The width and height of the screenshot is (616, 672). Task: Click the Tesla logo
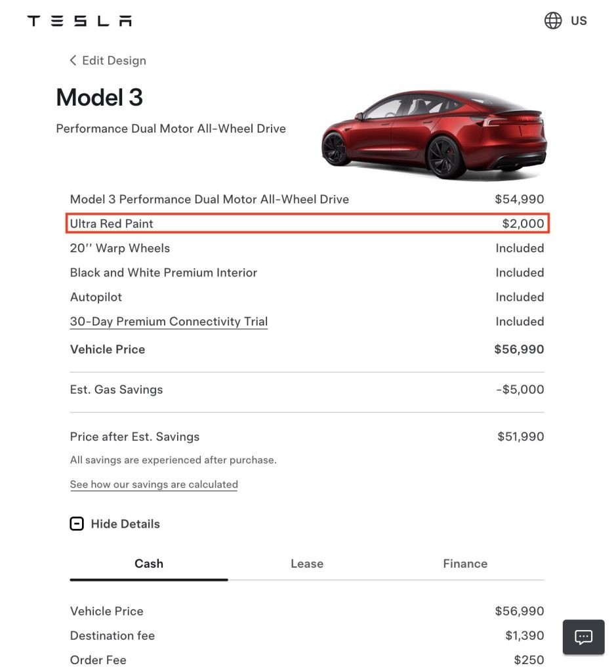79,21
